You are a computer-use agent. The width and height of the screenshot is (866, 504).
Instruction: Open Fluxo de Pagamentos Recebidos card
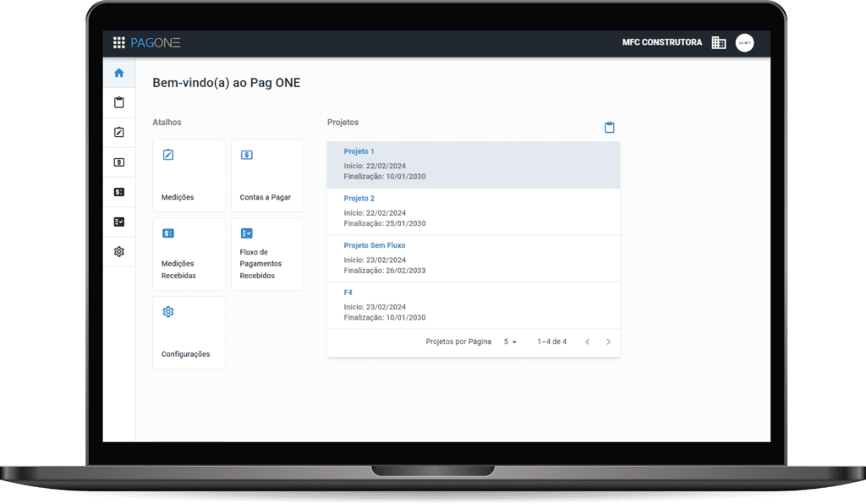point(267,254)
